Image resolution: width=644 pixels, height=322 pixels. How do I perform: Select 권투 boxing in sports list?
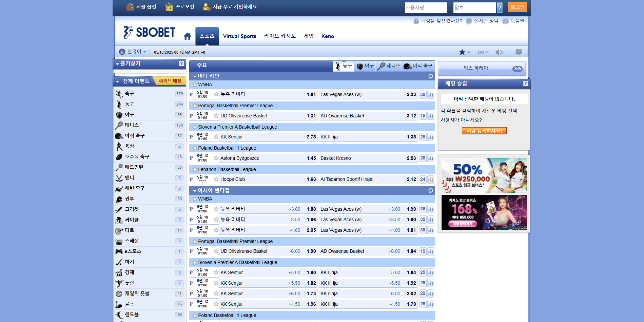150,199
